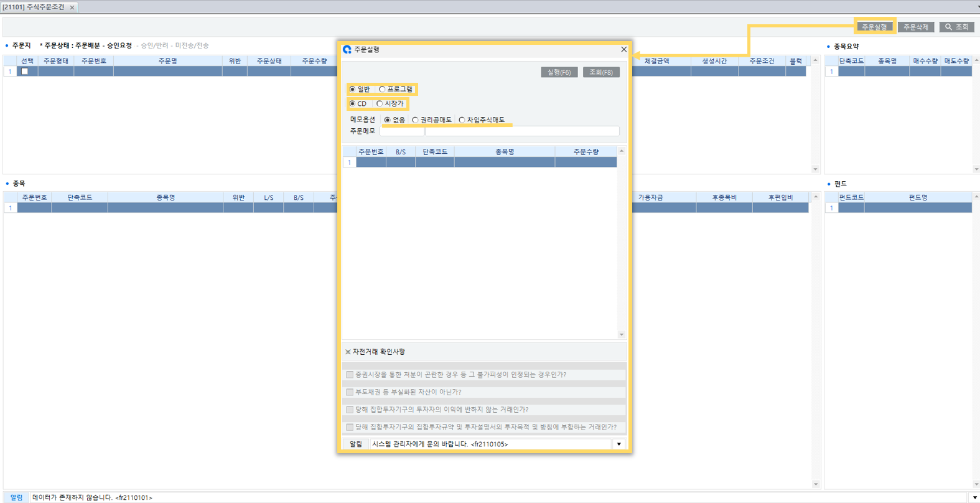Click the L/S column header in 종목

269,197
